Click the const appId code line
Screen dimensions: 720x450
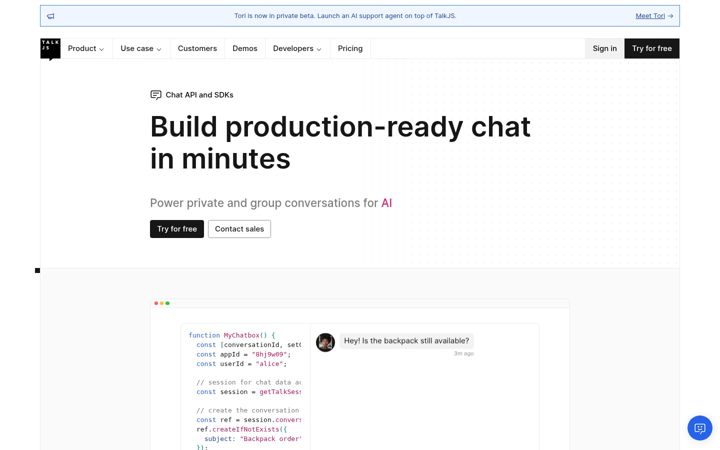point(243,354)
